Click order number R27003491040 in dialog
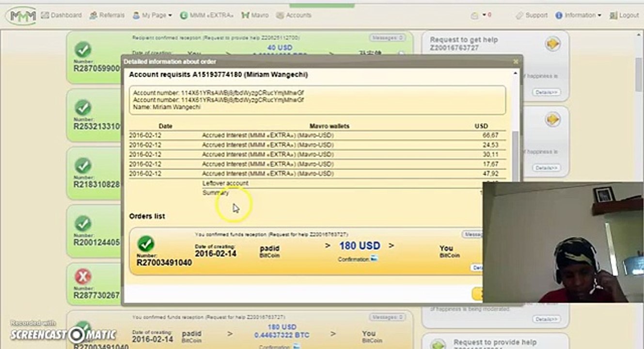The image size is (644, 349). (164, 263)
